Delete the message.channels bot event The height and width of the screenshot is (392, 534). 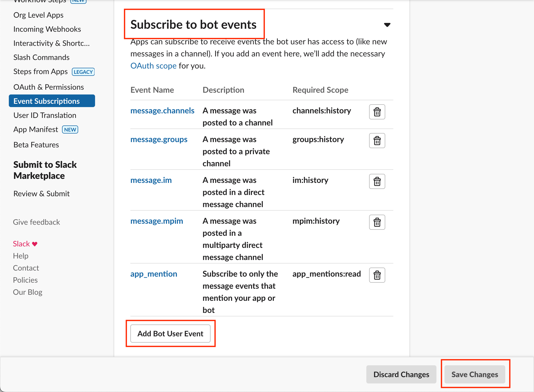point(377,112)
